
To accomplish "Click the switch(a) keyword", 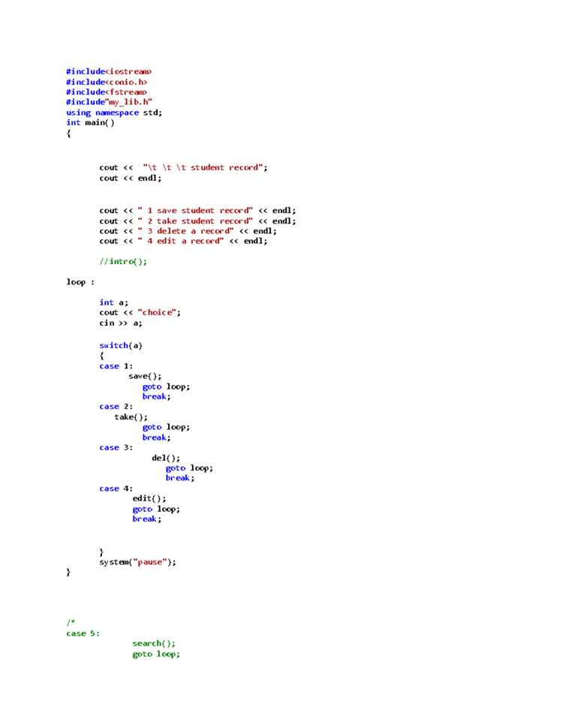I will click(x=121, y=345).
